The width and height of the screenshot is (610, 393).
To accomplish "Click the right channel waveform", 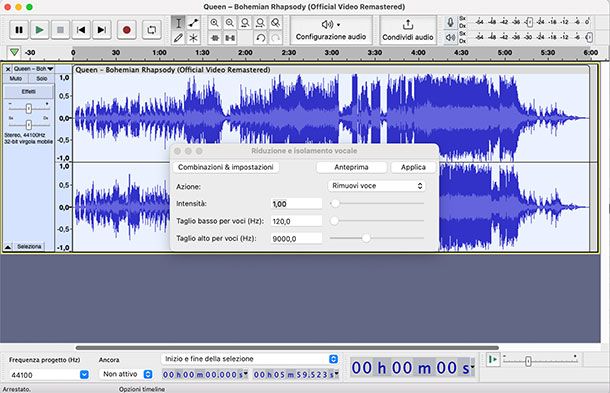I will tap(121, 207).
